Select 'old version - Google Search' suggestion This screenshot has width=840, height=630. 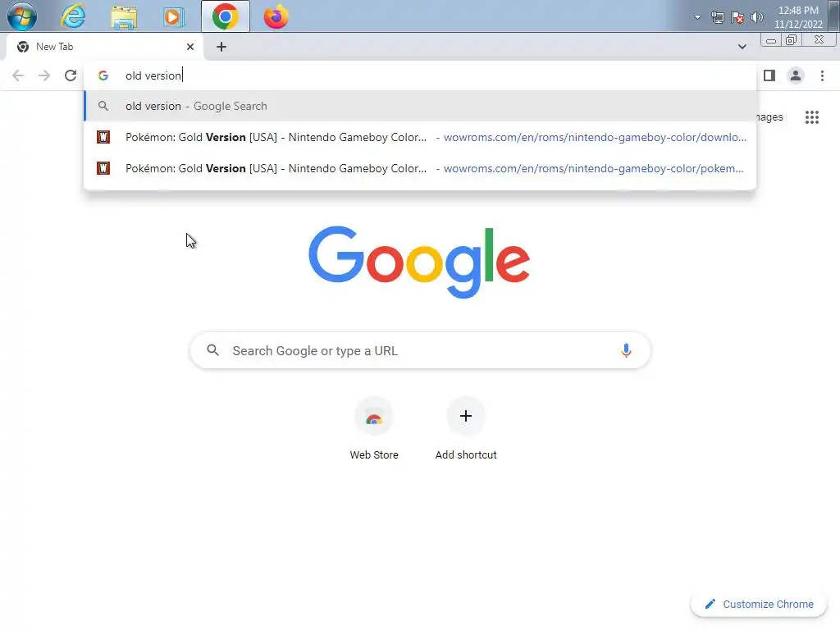tap(420, 106)
